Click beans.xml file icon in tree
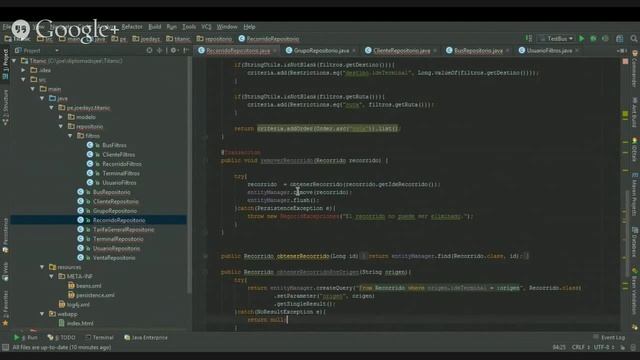This screenshot has width=640, height=360. pos(71,286)
